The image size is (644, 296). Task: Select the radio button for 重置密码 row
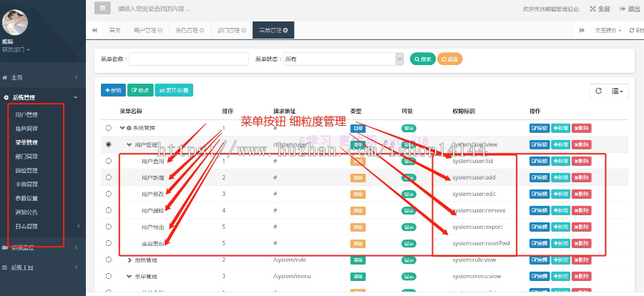(x=109, y=243)
